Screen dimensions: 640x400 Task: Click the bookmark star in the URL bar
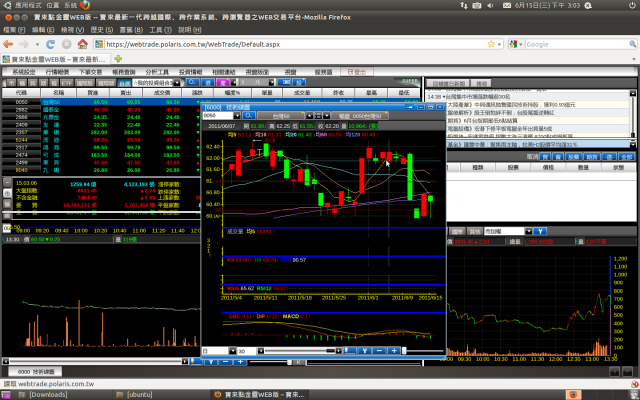pos(491,44)
